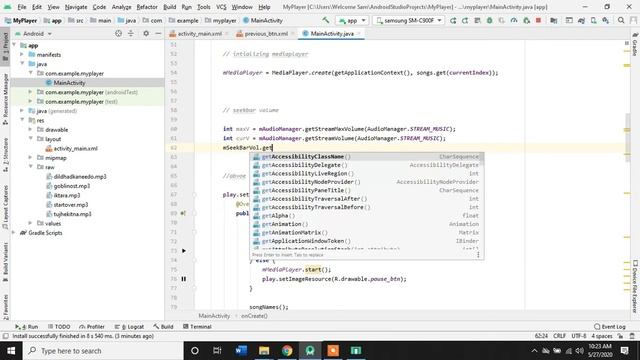This screenshot has height=360, width=640.
Task: Open the Android view selector dropdown
Action: [x=33, y=33]
